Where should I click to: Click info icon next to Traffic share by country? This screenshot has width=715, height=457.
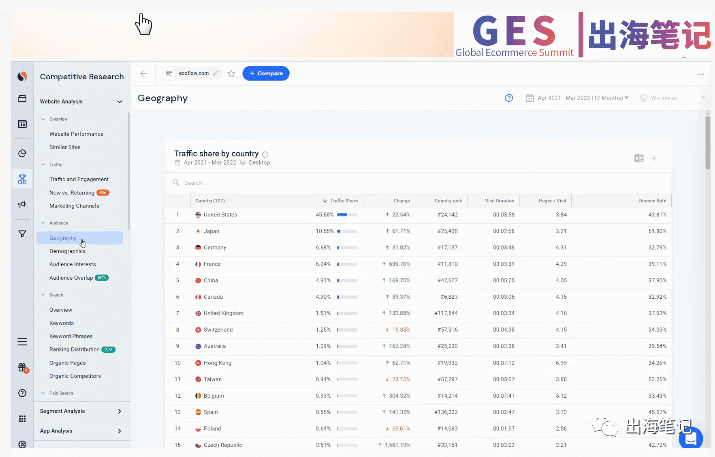pos(265,154)
